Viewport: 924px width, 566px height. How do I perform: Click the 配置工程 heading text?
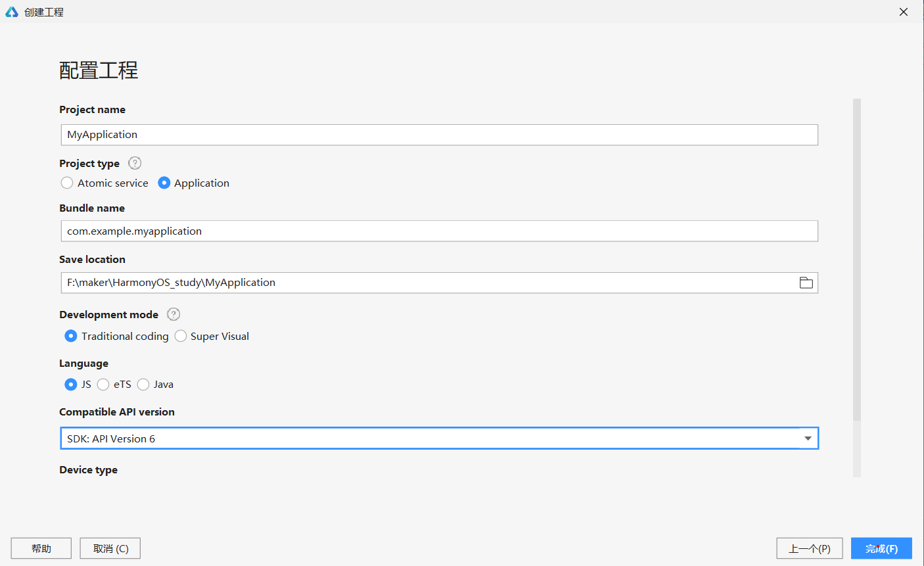pyautogui.click(x=99, y=70)
